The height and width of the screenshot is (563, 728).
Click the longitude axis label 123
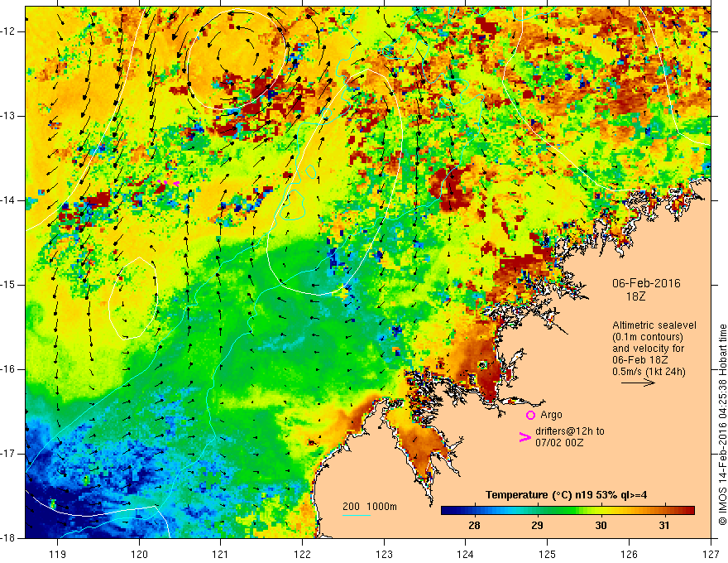[x=384, y=554]
